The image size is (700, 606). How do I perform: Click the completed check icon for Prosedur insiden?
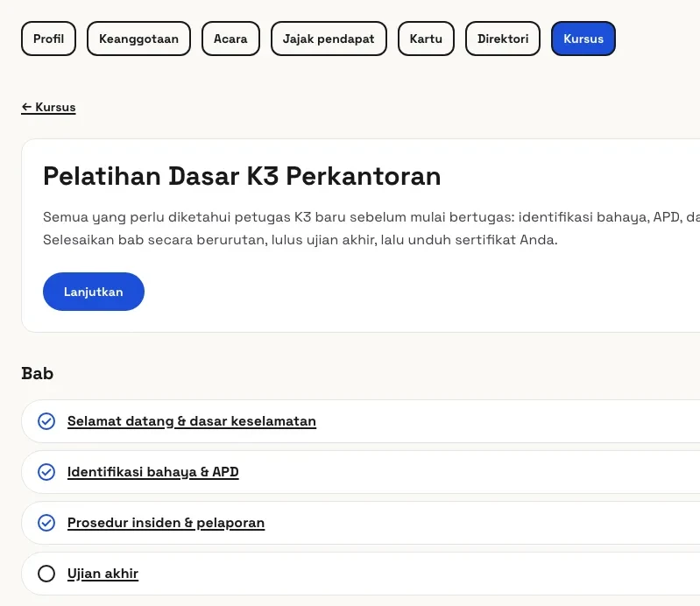click(46, 523)
